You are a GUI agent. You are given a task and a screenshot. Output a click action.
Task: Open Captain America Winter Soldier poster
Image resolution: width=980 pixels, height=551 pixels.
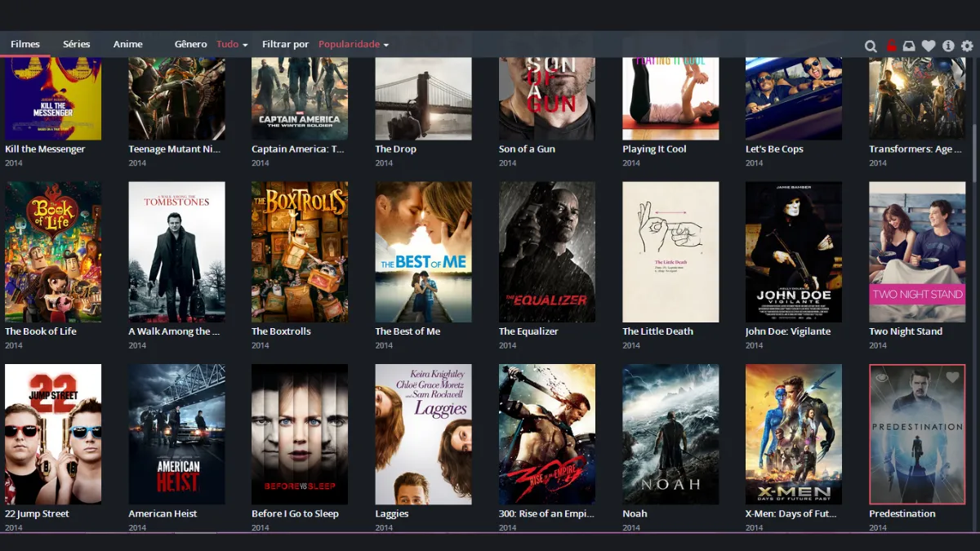tap(300, 98)
